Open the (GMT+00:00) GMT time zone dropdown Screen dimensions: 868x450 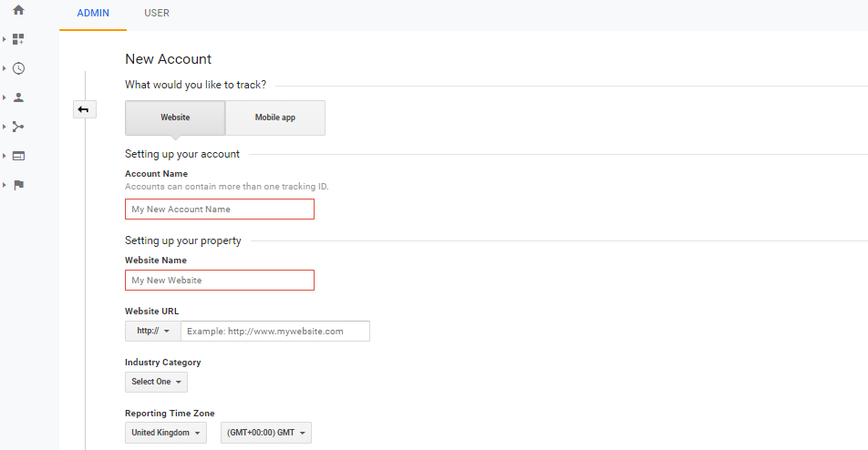click(x=265, y=433)
